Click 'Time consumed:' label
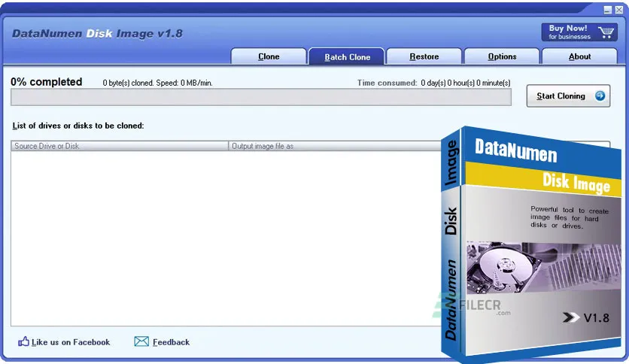Image resolution: width=629 pixels, height=364 pixels. coord(387,83)
